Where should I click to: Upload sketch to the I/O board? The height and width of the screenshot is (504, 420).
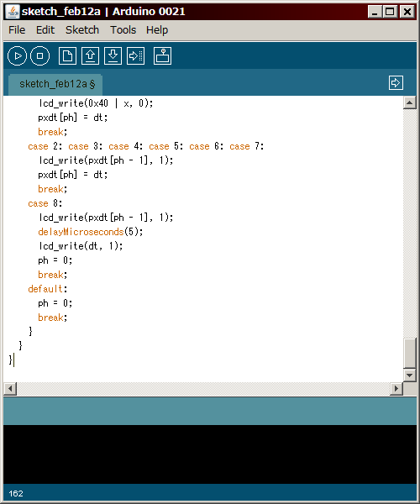[x=135, y=56]
